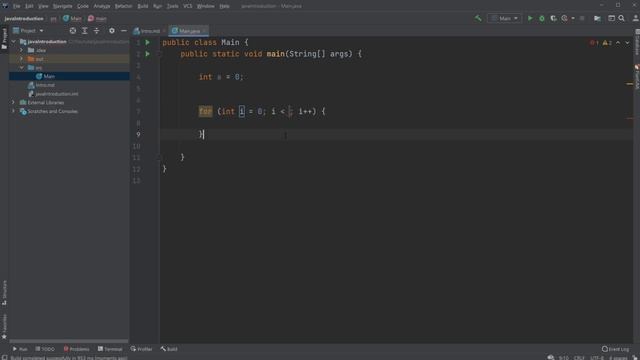Build the project with the hammer icon
This screenshot has width=640, height=360.
click(x=478, y=18)
